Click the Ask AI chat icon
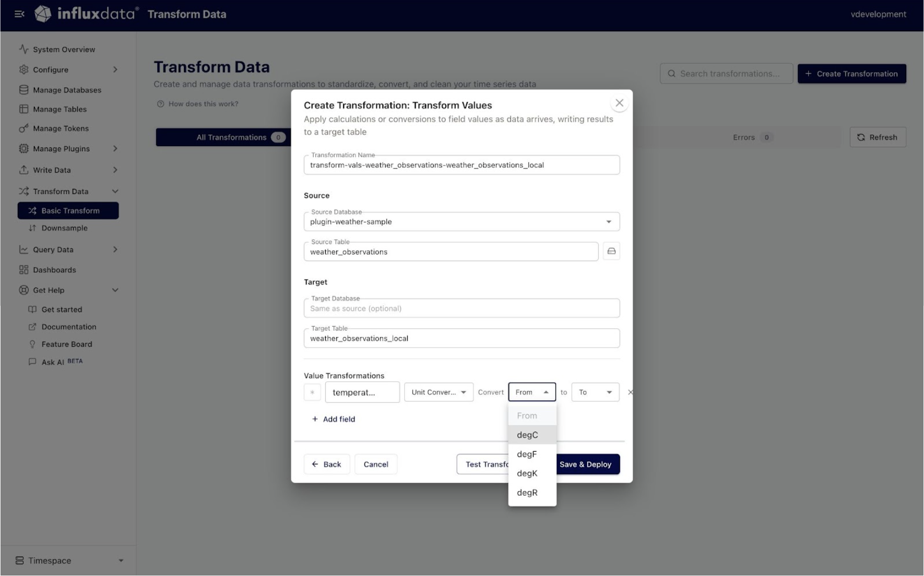The image size is (924, 576). (32, 362)
